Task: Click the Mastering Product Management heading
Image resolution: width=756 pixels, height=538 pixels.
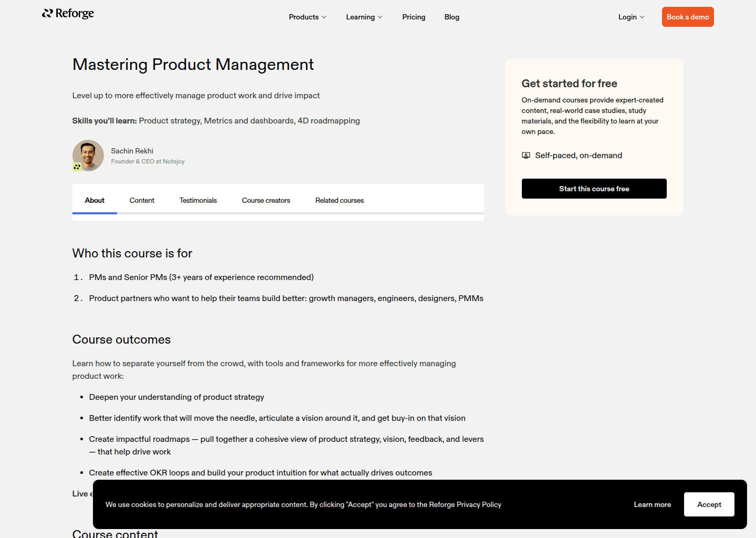Action: 193,64
